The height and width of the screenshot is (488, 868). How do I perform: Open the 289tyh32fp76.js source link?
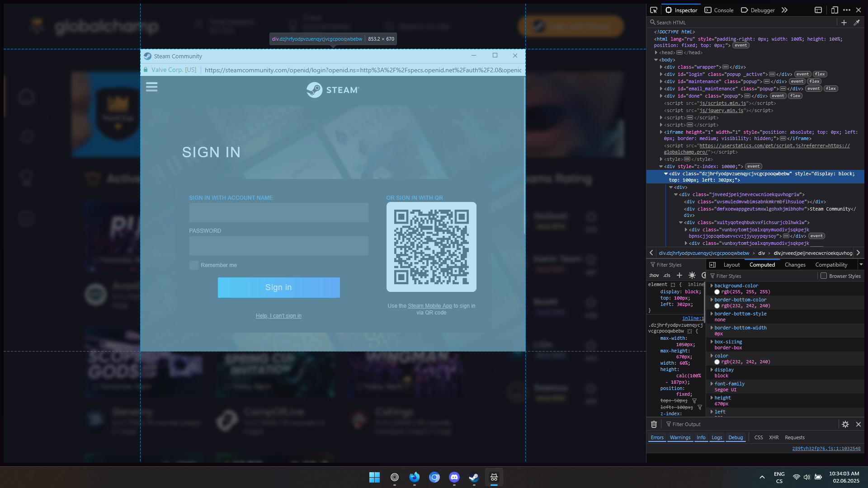(x=826, y=449)
